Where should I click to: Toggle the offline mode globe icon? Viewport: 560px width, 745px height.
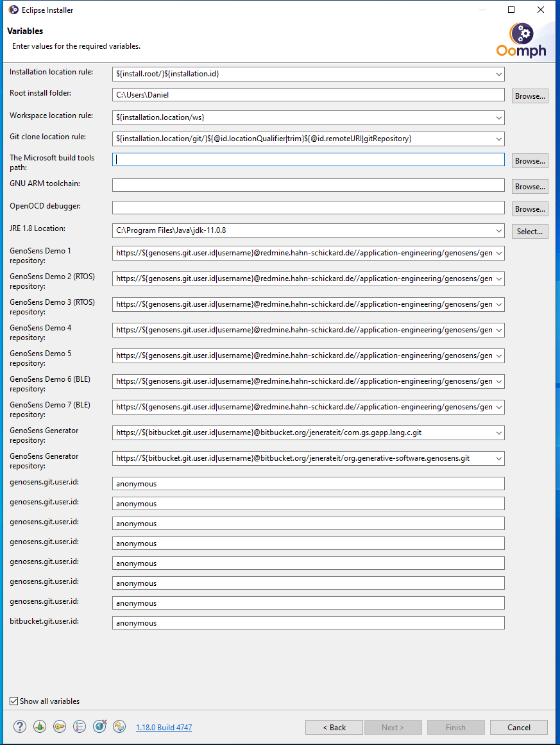[x=99, y=726]
